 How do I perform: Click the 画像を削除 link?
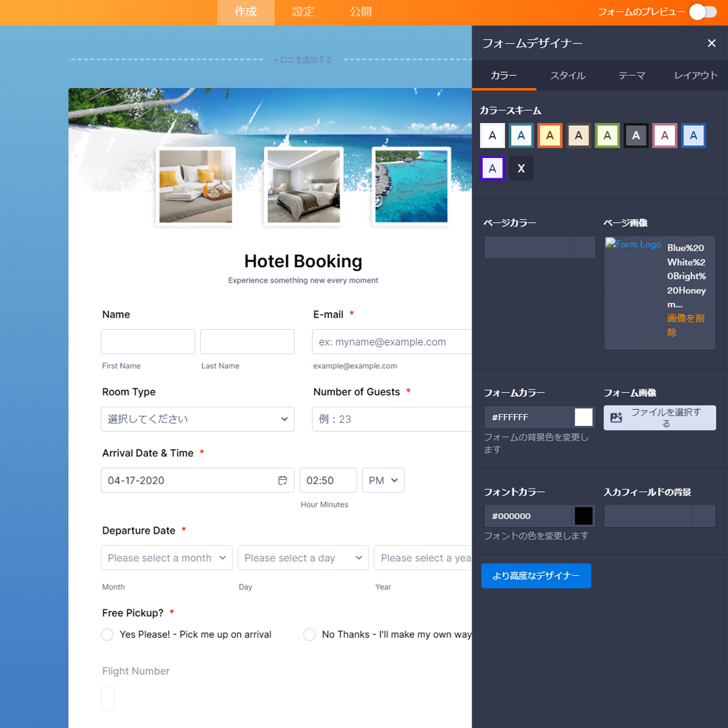point(685,325)
